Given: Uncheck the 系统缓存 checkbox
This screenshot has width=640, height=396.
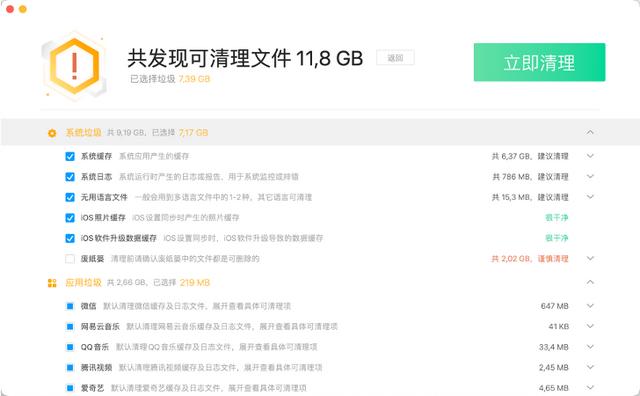Looking at the screenshot, I should (x=70, y=156).
